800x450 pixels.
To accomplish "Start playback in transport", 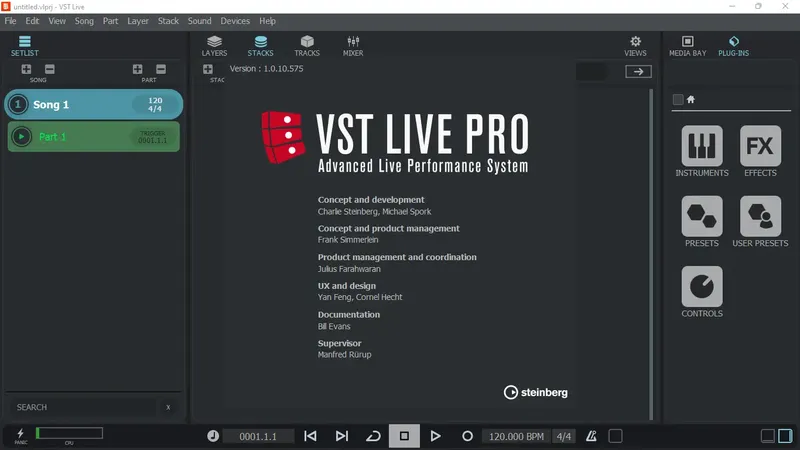I will click(x=435, y=436).
